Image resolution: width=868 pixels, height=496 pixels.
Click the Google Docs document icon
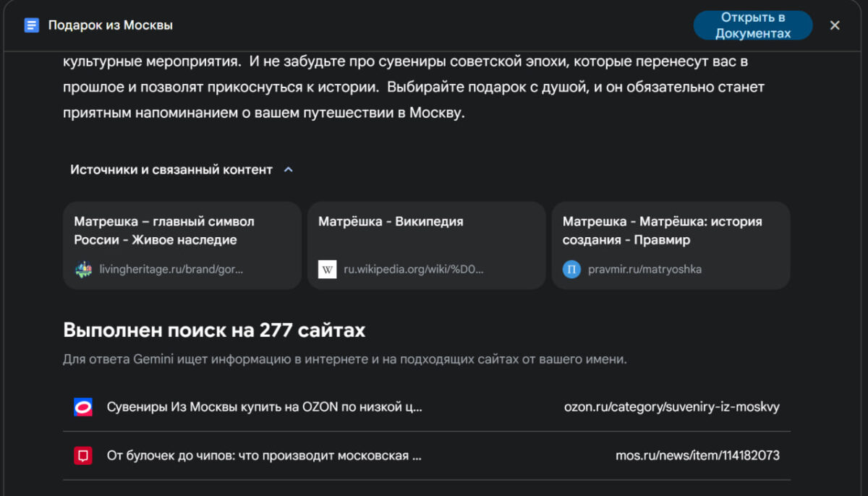tap(31, 25)
